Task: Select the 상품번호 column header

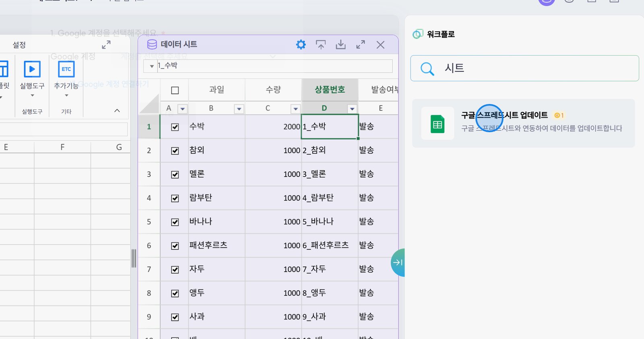Action: pos(330,89)
